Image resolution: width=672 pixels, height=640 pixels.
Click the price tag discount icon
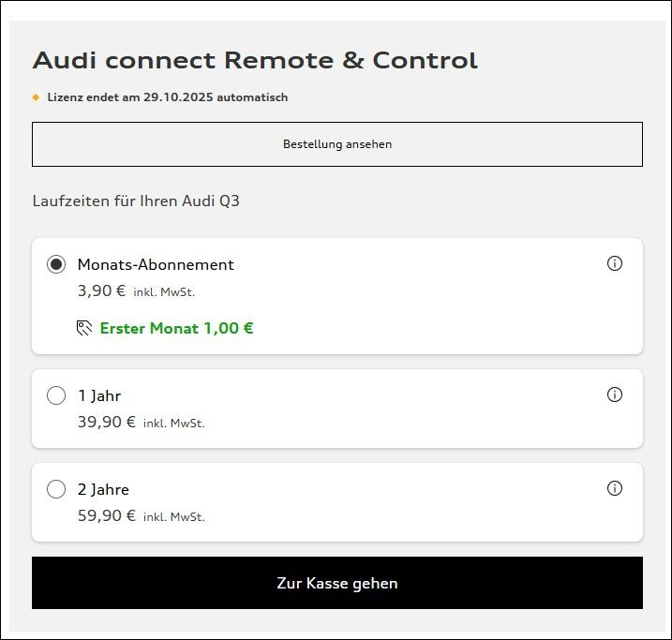coord(84,328)
